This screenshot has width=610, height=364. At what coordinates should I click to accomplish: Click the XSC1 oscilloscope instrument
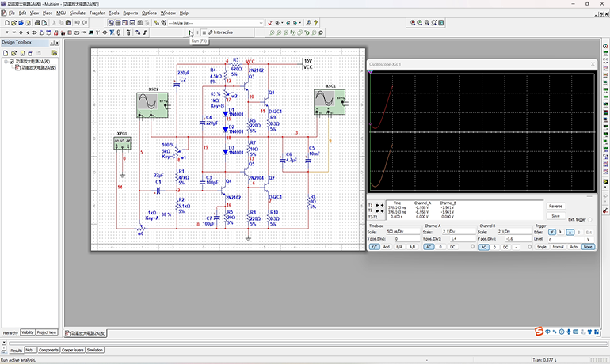coord(330,102)
